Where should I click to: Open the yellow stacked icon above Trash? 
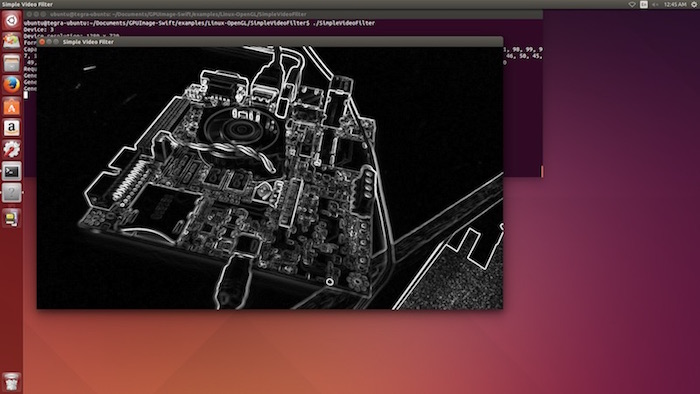point(11,218)
